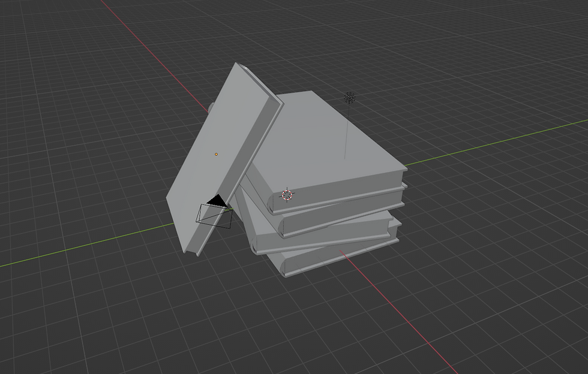Click the orange origin dot on leaning book
The height and width of the screenshot is (374, 588).
click(x=216, y=154)
